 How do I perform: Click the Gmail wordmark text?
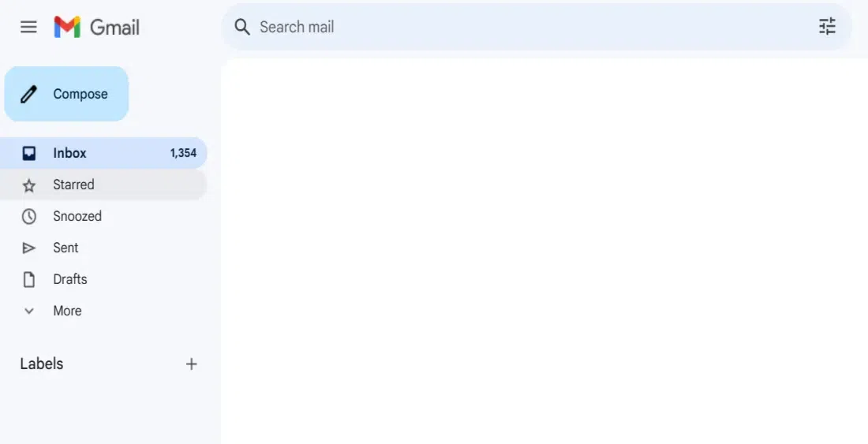tap(114, 27)
